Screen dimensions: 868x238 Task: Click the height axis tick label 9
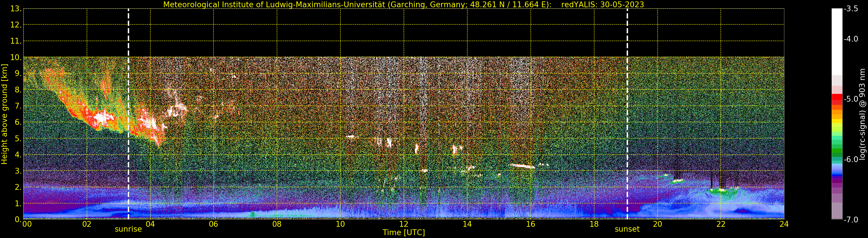[18, 74]
